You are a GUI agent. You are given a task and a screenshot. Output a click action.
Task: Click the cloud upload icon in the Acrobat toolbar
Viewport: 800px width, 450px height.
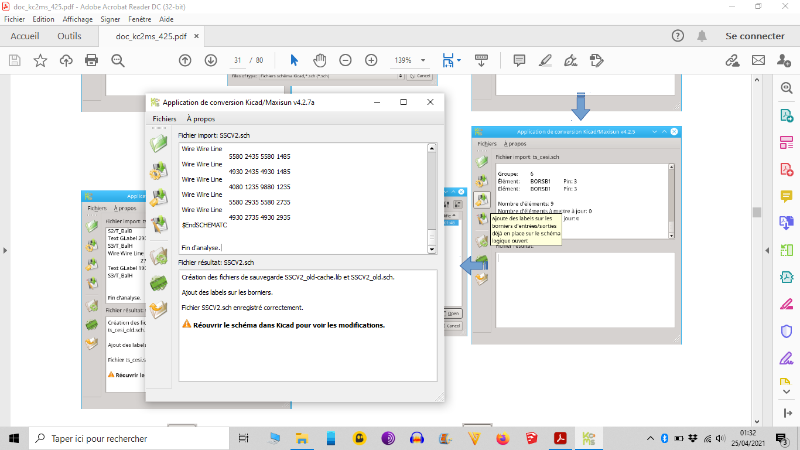click(x=66, y=60)
